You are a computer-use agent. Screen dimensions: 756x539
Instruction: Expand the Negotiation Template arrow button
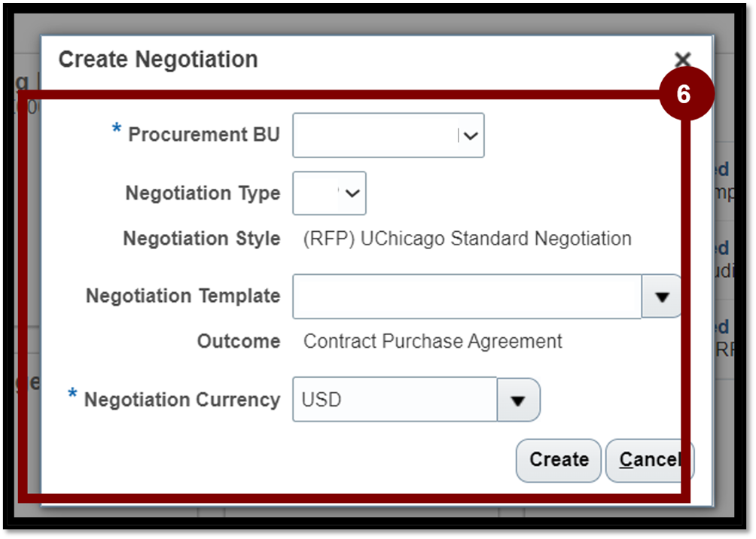coord(662,297)
